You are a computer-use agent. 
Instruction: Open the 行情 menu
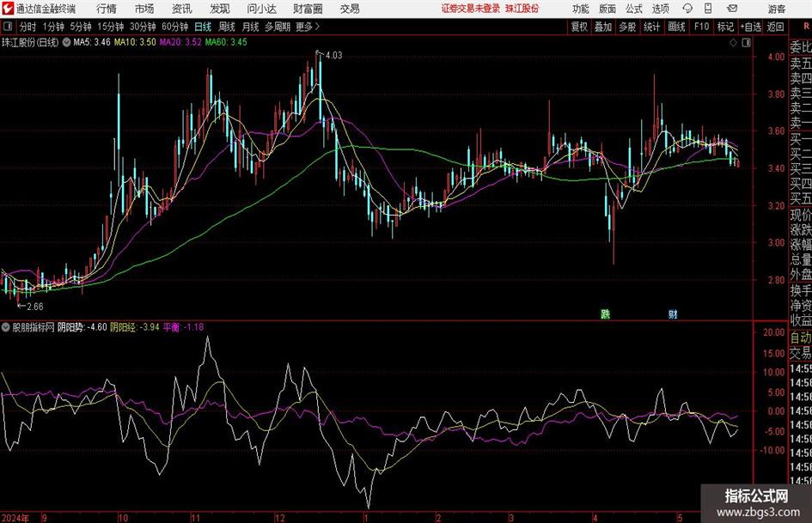pos(107,9)
